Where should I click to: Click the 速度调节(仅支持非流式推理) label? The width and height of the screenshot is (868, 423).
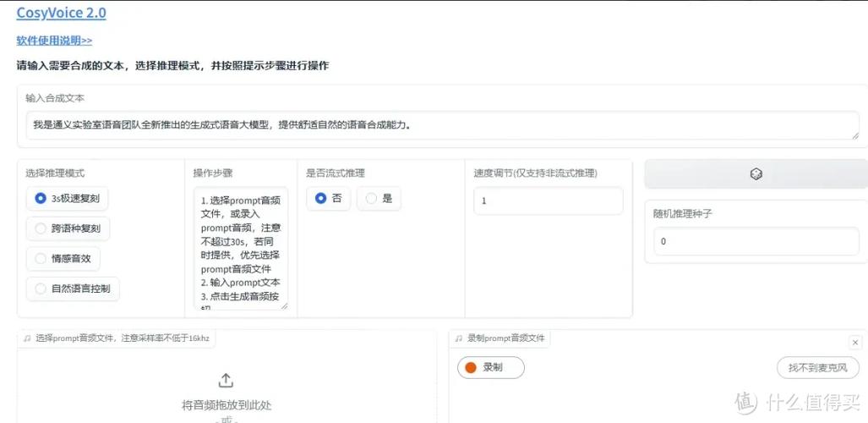[535, 173]
